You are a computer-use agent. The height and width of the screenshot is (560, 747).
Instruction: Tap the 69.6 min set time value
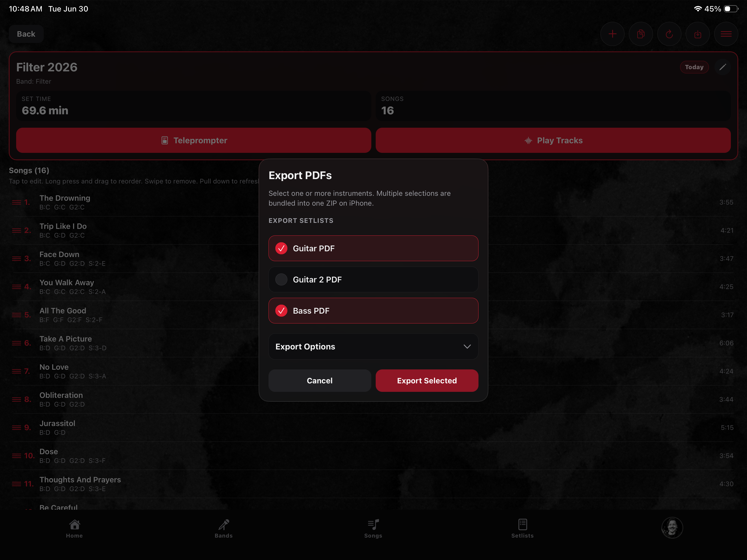click(x=45, y=110)
